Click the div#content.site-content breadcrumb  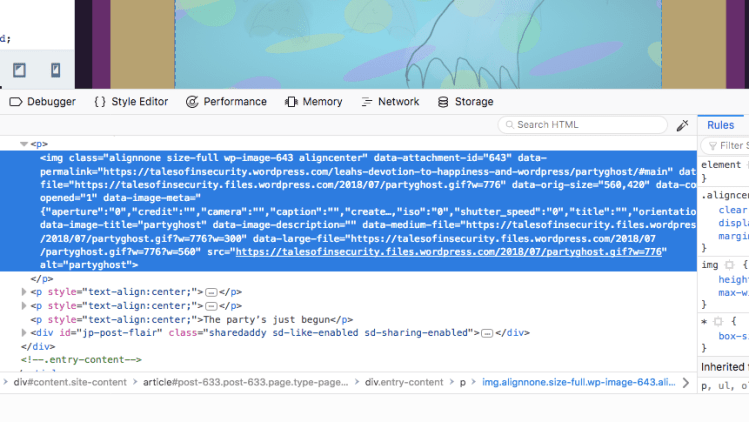[70, 382]
